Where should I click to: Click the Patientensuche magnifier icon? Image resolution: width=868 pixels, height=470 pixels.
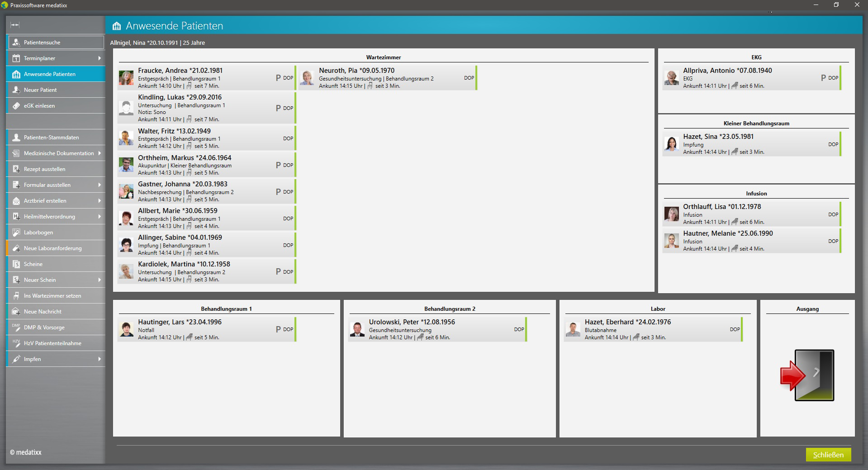[x=16, y=43]
